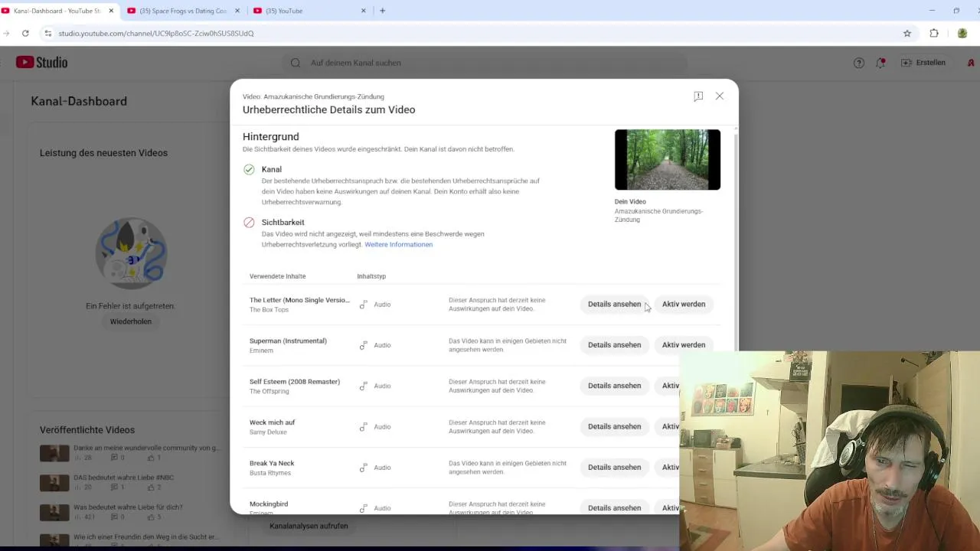Open YouTube Studio logo home
Image resolution: width=980 pixels, height=551 pixels.
pyautogui.click(x=41, y=63)
